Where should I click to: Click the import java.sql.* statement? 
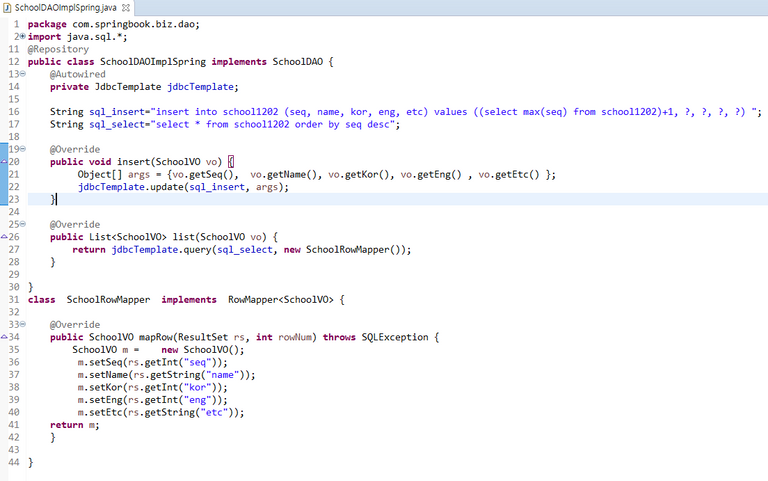tap(77, 37)
